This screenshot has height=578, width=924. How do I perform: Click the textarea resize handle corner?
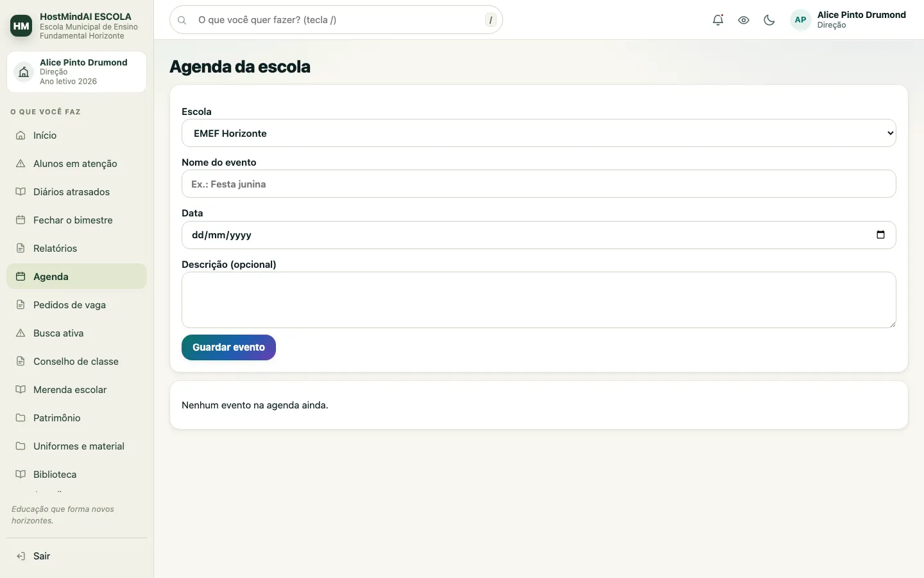[x=892, y=324]
